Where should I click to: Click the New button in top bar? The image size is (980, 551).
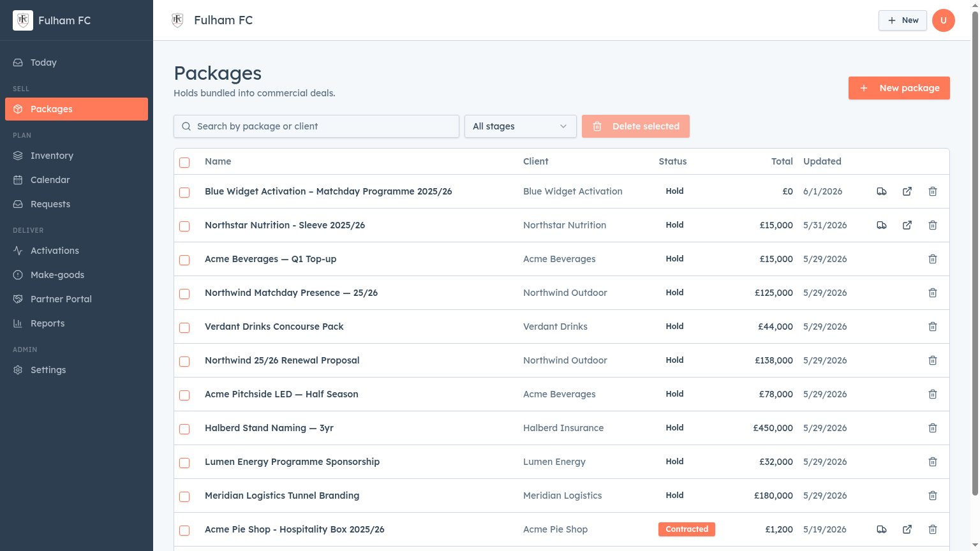(x=903, y=20)
